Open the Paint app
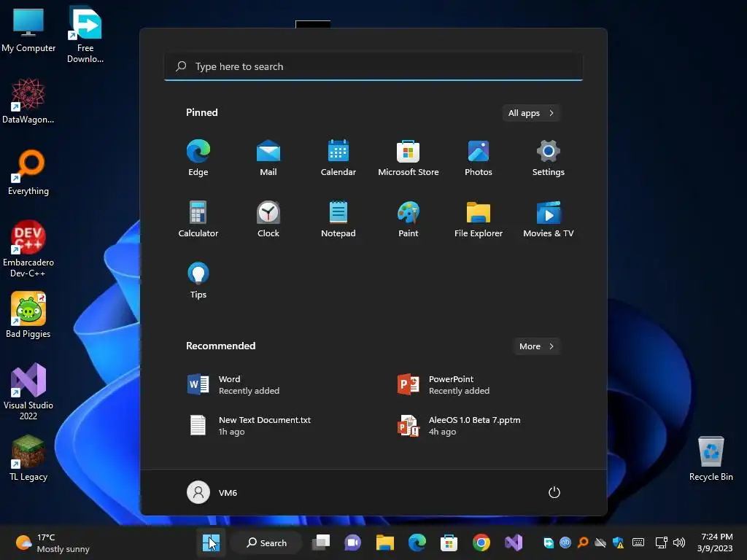The image size is (747, 560). pos(409,219)
